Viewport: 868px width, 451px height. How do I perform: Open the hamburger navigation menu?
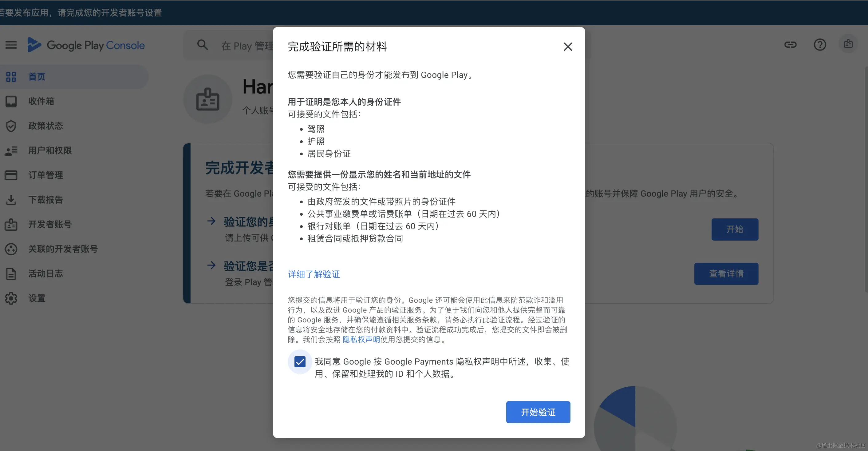[x=11, y=45]
